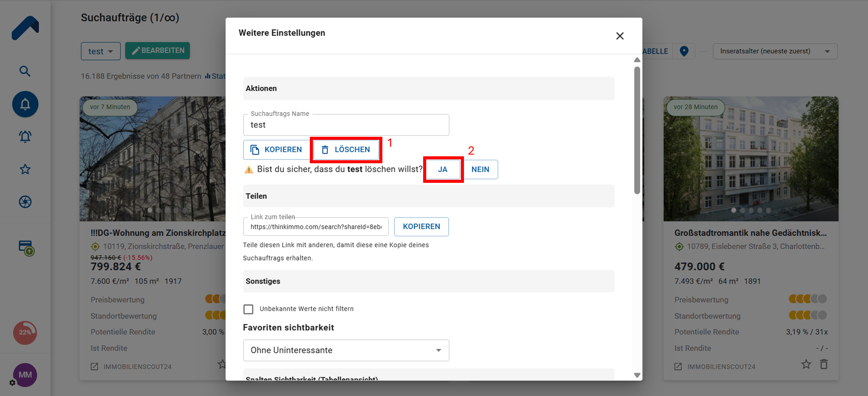Viewport: 868px width, 396px height.
Task: Open the bell notifications icon in sidebar
Action: [25, 104]
